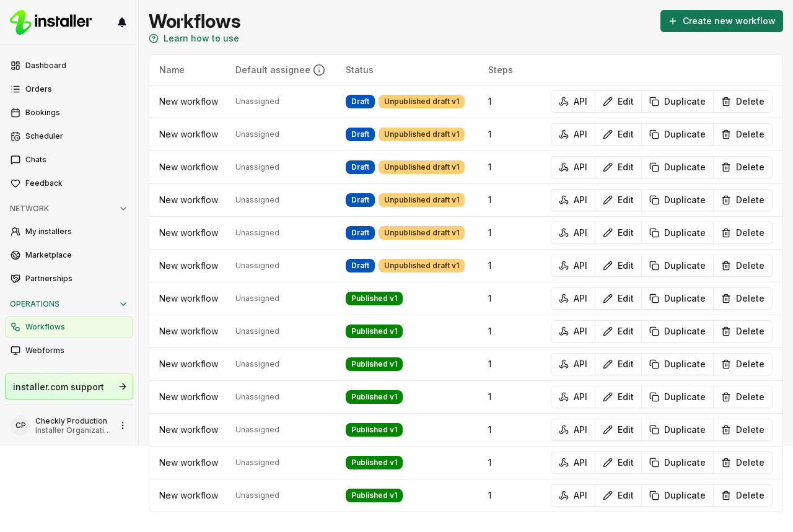The height and width of the screenshot is (532, 793).
Task: Click API in the last workflow row
Action: tap(573, 495)
